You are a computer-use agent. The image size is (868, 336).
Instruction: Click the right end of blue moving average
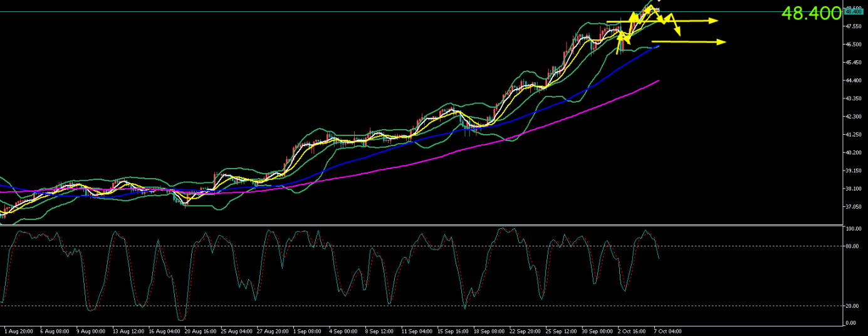point(658,46)
